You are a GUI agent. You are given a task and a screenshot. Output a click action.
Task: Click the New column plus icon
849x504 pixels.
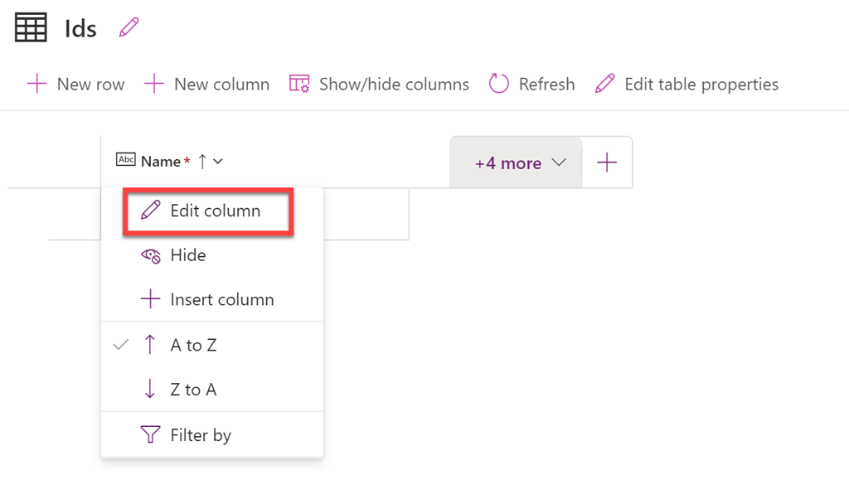(x=154, y=84)
